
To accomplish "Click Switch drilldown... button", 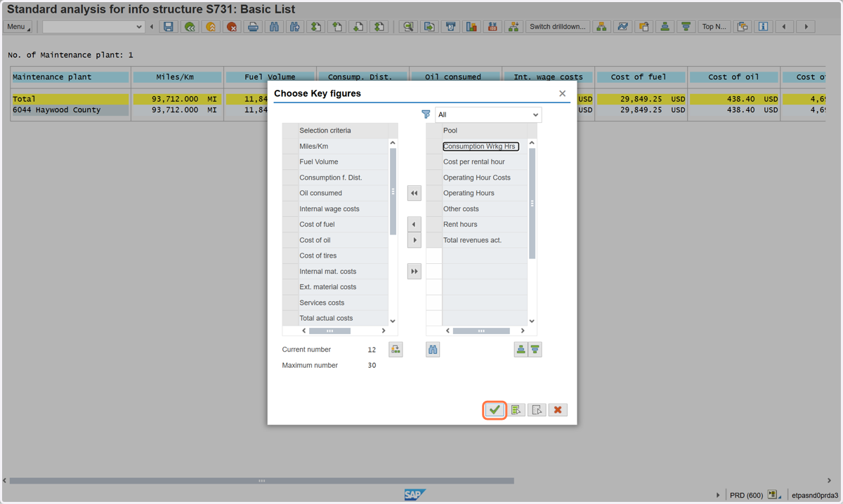I will pos(558,27).
